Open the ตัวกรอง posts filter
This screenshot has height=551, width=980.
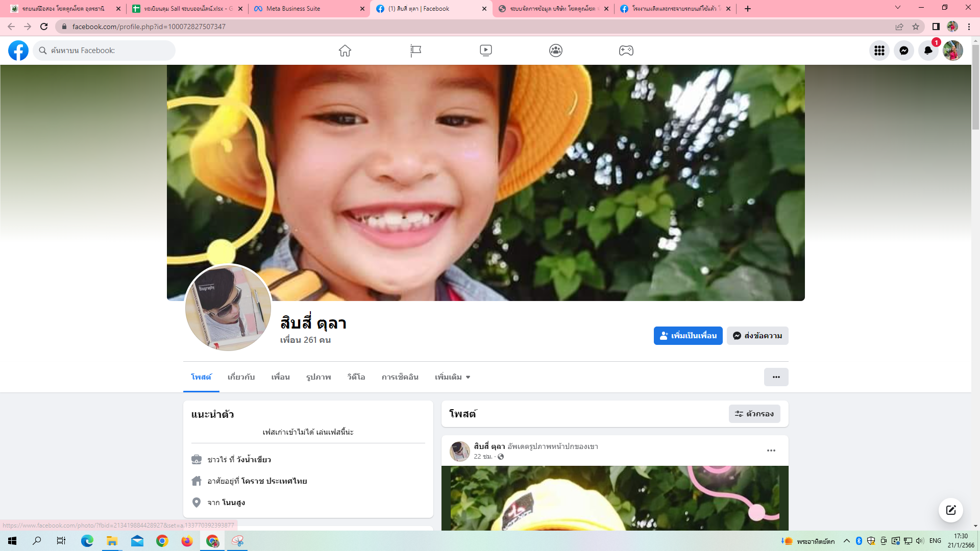[x=754, y=414]
